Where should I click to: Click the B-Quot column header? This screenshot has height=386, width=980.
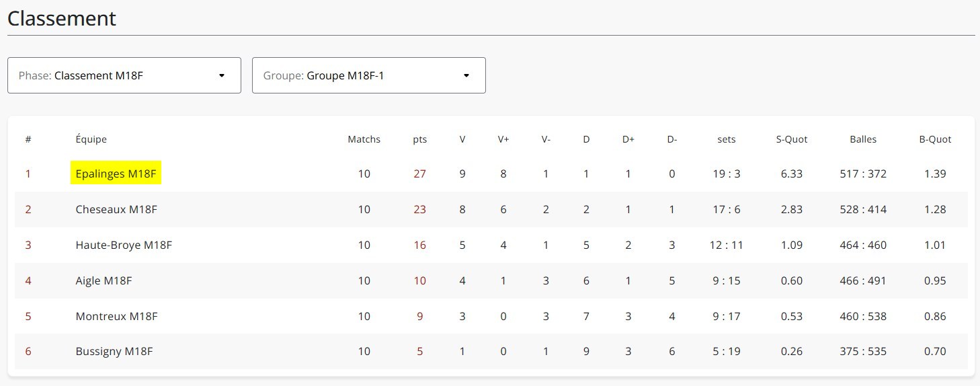point(935,139)
